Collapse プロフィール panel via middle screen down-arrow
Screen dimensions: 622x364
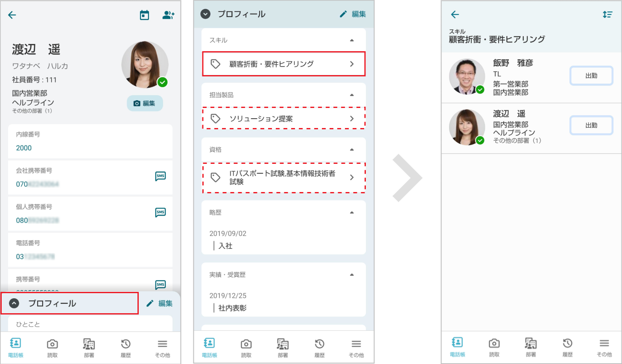206,14
